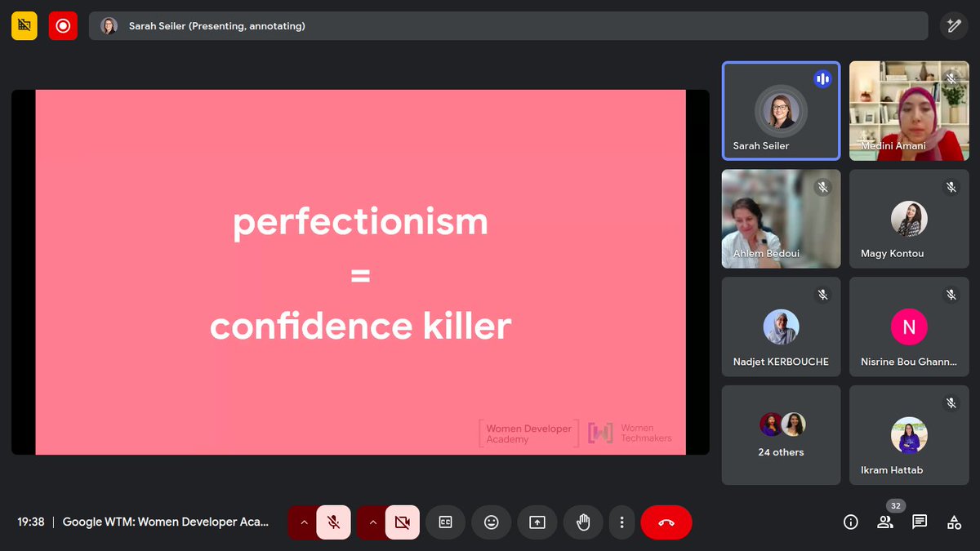Image resolution: width=980 pixels, height=551 pixels.
Task: Click muted mic icon on Ikram Hattab tile
Action: click(951, 403)
